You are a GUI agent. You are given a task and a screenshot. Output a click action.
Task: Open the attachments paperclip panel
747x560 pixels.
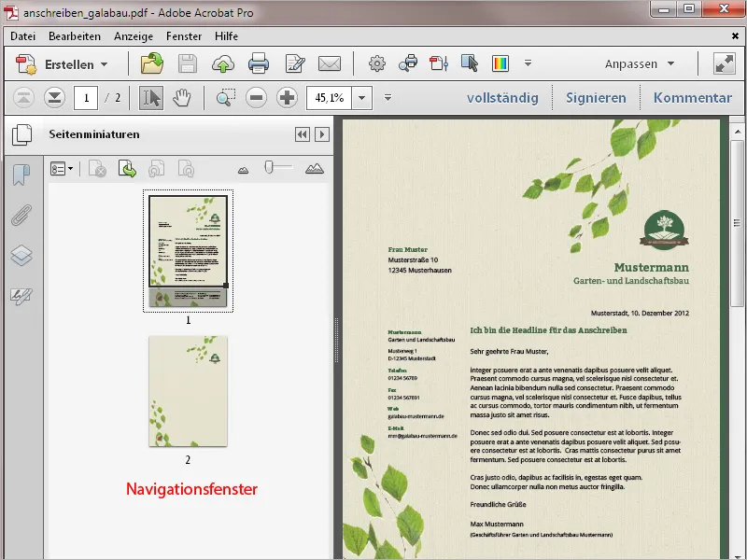point(21,216)
